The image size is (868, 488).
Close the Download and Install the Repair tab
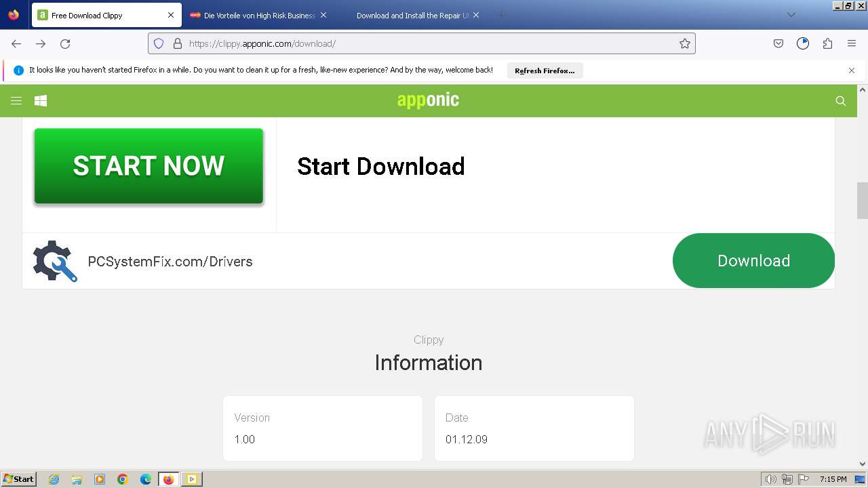(x=476, y=15)
